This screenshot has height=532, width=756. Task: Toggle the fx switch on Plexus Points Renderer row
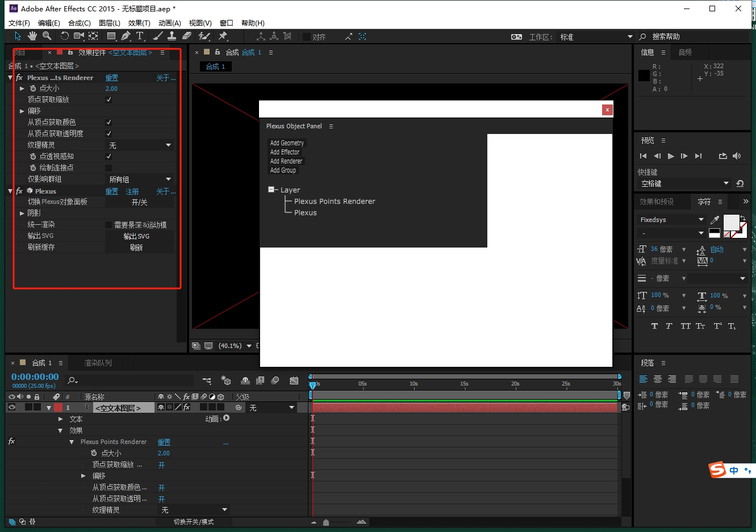(11, 441)
